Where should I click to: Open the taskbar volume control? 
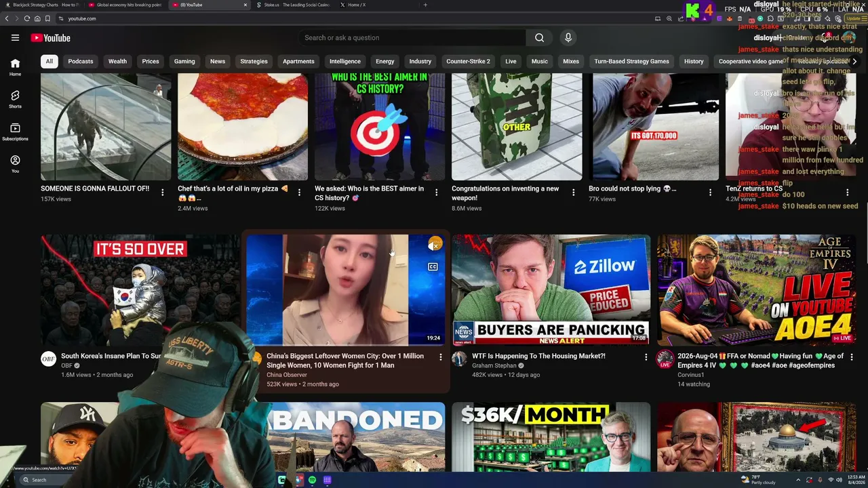tap(840, 480)
